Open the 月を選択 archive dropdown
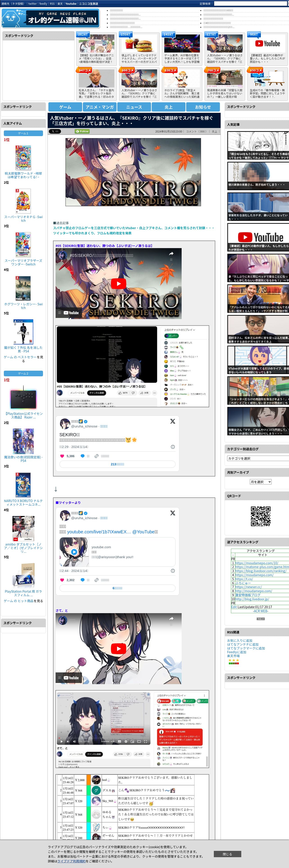 pyautogui.click(x=260, y=482)
